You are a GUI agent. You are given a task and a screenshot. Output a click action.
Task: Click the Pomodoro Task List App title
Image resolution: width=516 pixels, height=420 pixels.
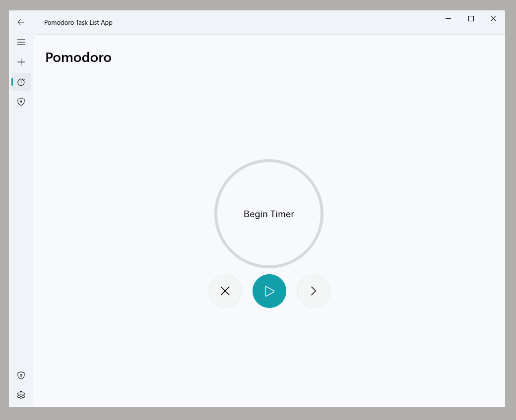coord(78,22)
